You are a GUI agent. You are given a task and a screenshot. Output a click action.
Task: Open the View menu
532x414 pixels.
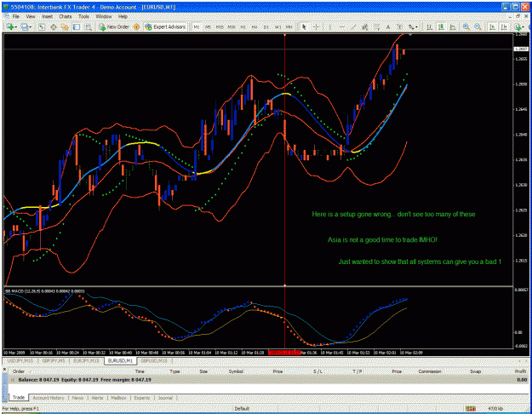[31, 16]
